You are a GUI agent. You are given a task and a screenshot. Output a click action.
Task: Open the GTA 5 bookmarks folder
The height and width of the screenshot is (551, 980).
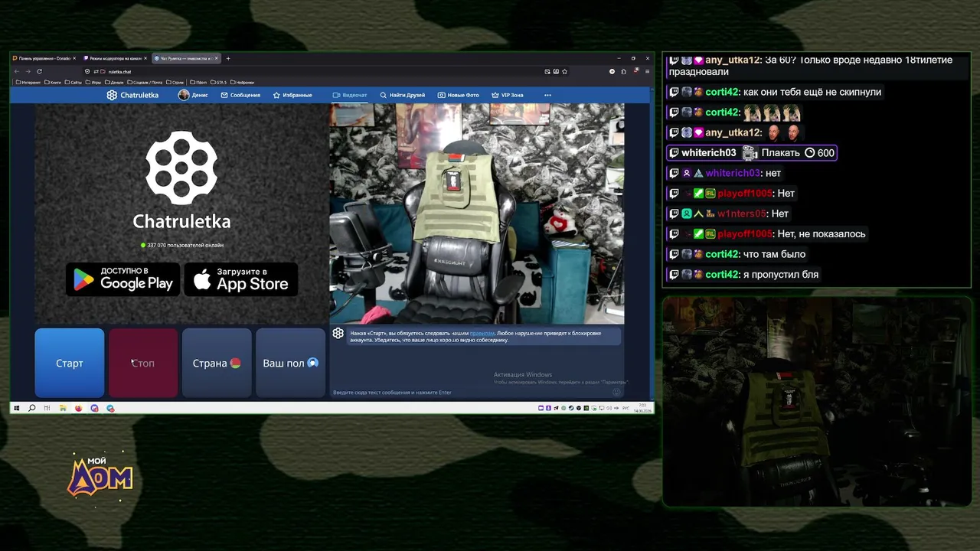click(x=217, y=82)
